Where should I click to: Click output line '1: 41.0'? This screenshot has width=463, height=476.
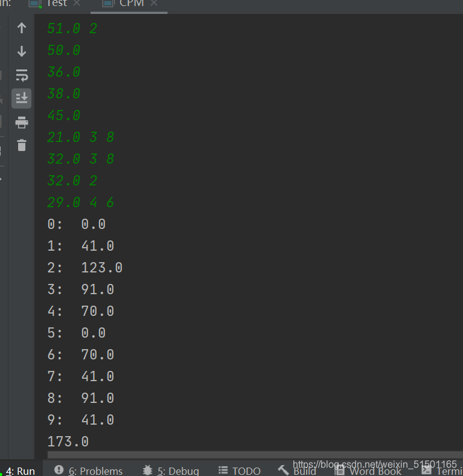pyautogui.click(x=81, y=246)
